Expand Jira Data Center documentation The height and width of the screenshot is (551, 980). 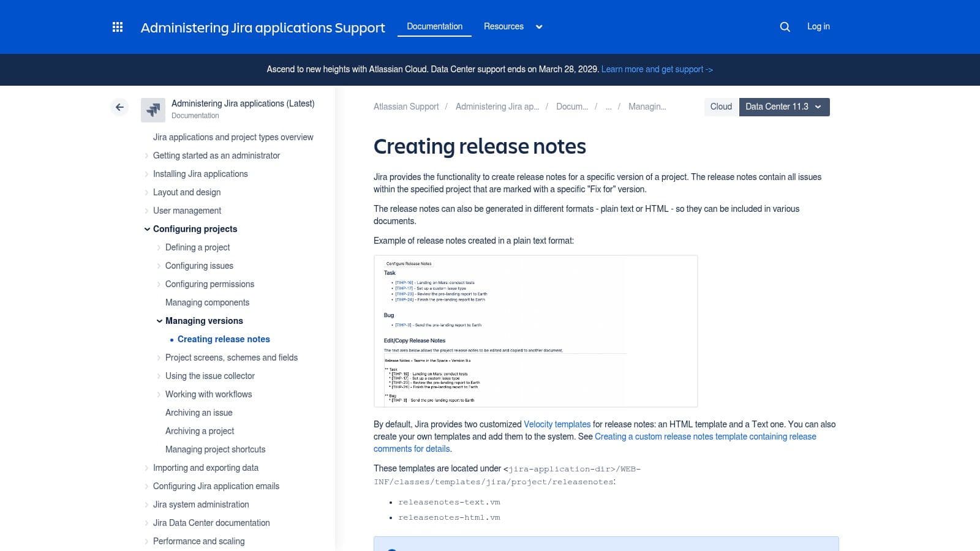pyautogui.click(x=147, y=523)
